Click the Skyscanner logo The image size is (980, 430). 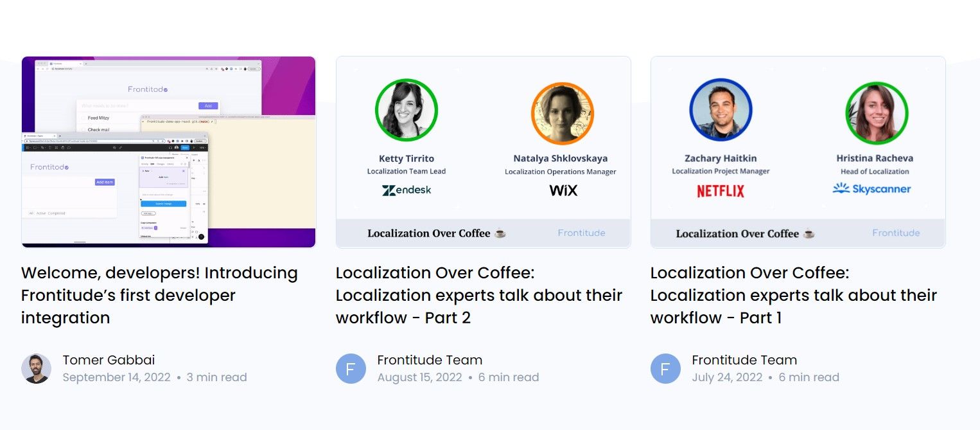tap(871, 188)
